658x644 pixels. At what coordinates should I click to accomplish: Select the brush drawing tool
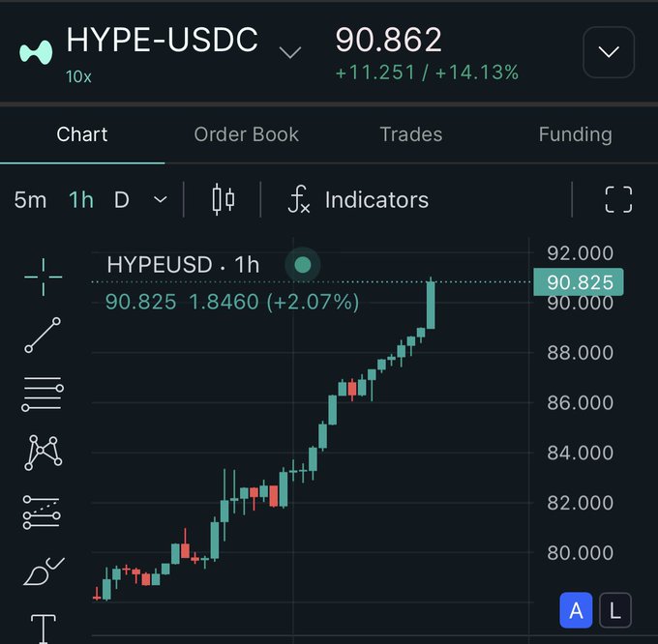(44, 571)
